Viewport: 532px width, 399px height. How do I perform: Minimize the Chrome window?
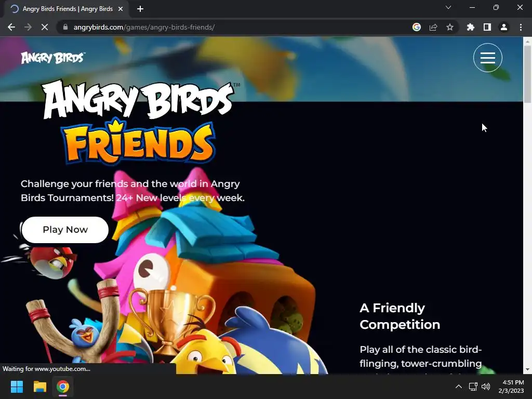point(472,7)
